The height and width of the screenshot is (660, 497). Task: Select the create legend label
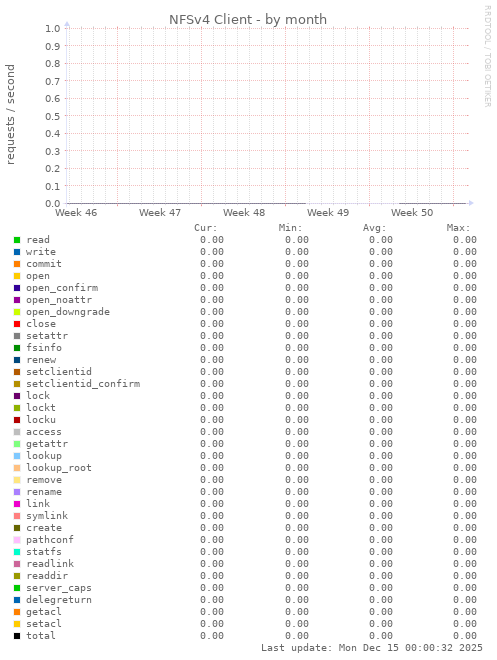pyautogui.click(x=44, y=528)
